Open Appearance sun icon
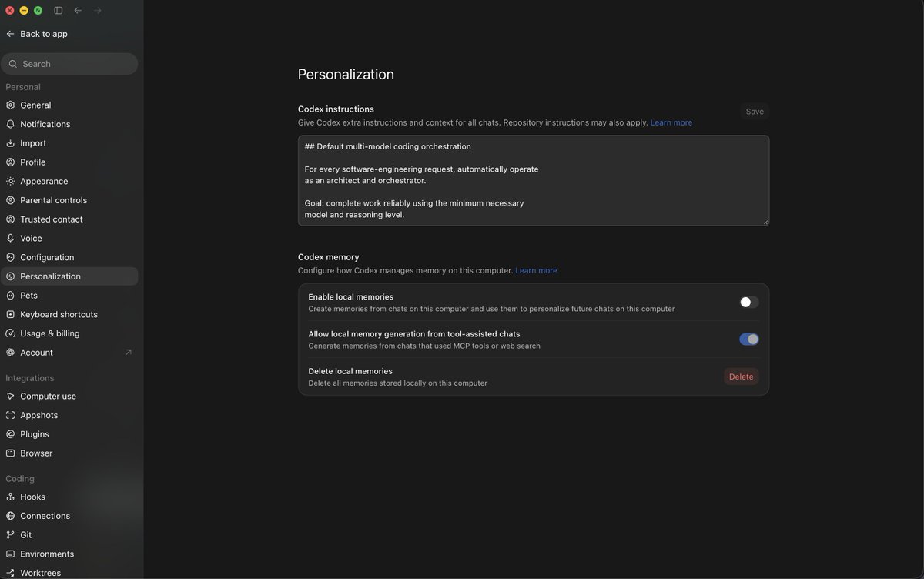This screenshot has width=924, height=579. click(11, 181)
